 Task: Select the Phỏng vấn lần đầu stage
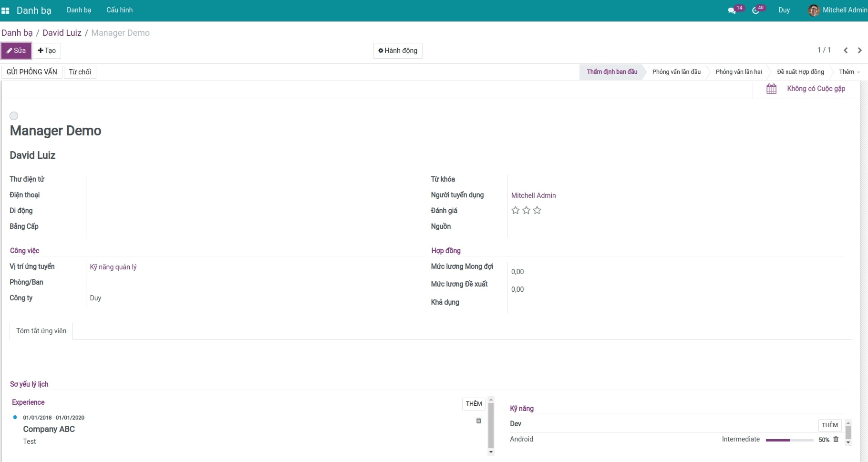676,72
